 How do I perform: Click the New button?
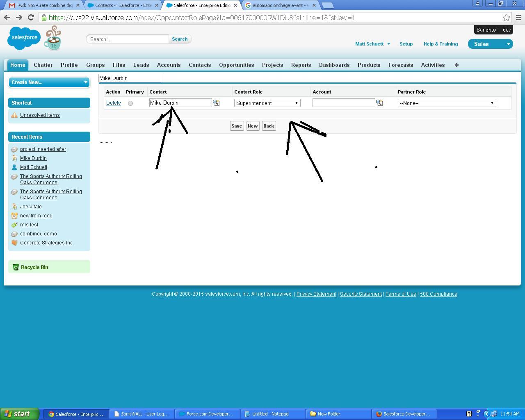(x=253, y=126)
